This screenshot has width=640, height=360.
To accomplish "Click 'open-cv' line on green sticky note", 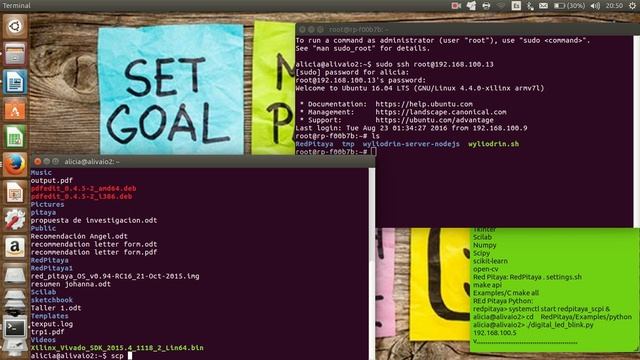I will pos(485,269).
